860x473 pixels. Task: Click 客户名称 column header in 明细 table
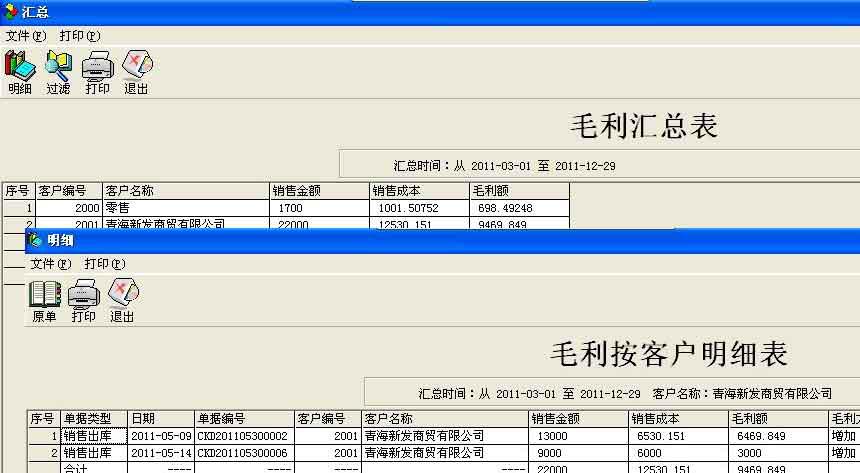444,419
